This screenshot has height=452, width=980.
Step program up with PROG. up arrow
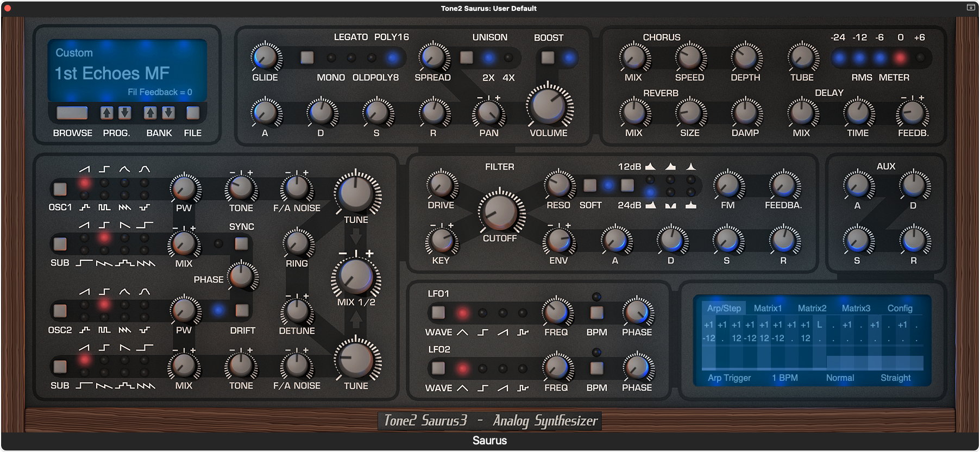coord(107,112)
